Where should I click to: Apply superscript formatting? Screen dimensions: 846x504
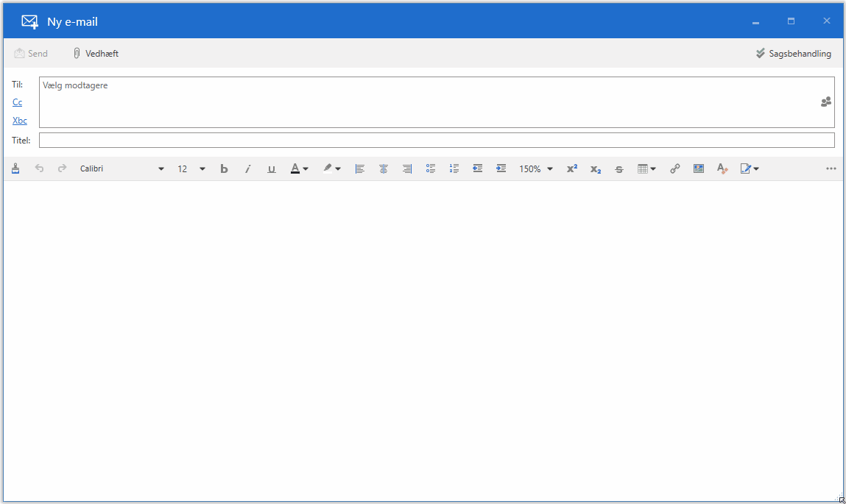[x=572, y=168]
